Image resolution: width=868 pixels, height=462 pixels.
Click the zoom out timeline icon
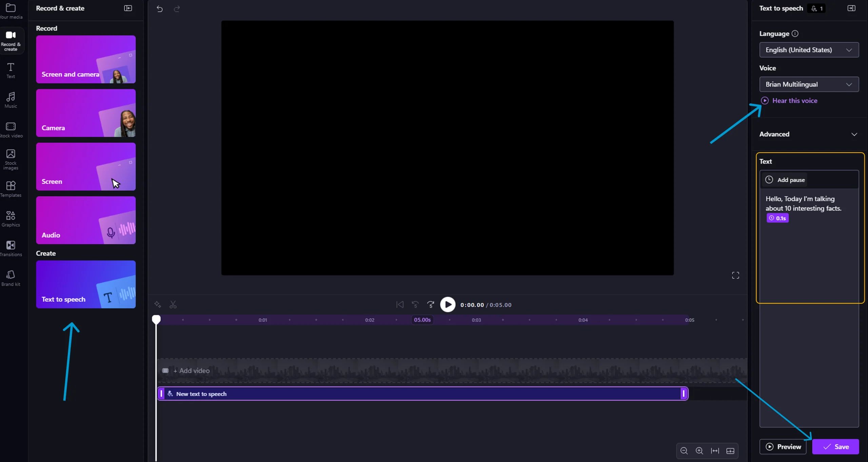click(x=684, y=450)
